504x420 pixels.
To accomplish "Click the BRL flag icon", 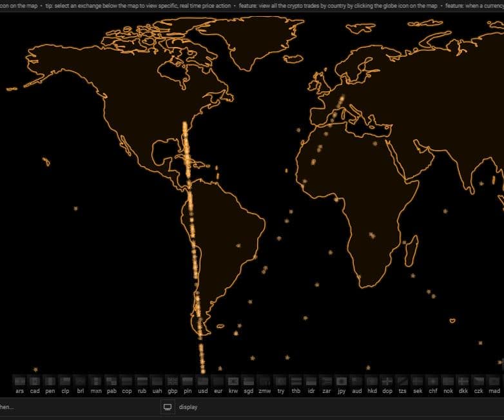I will click(81, 381).
